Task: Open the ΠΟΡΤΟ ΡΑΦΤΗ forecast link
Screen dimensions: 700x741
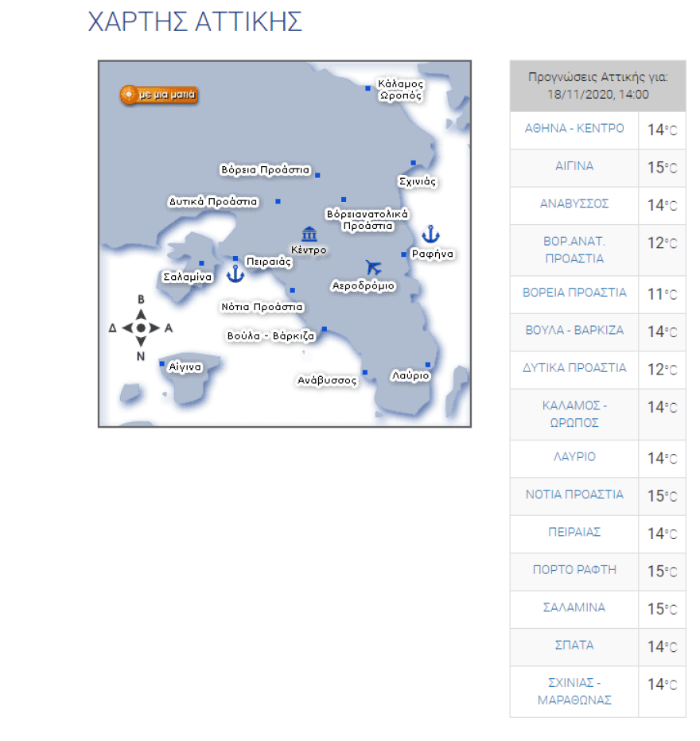Action: (x=574, y=570)
